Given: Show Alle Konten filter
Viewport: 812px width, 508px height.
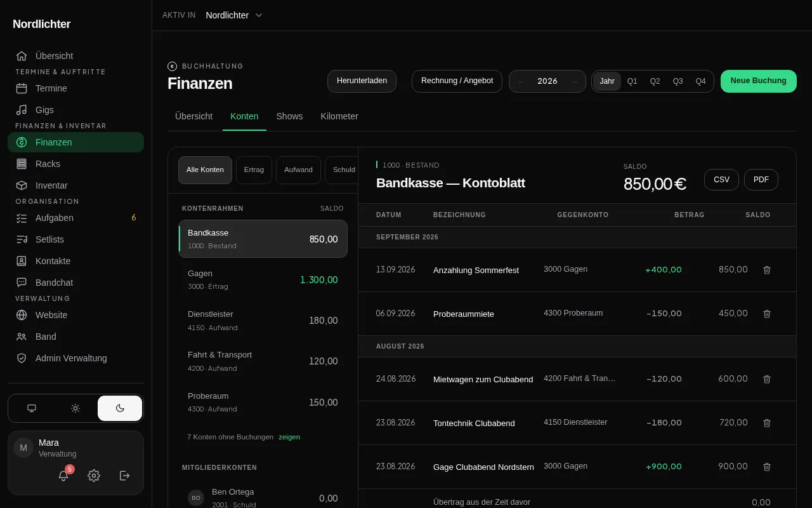Looking at the screenshot, I should [205, 170].
